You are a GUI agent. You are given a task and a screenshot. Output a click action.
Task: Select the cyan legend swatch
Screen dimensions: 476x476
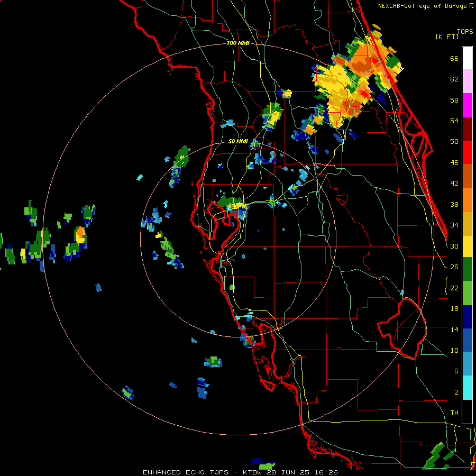pos(467,388)
